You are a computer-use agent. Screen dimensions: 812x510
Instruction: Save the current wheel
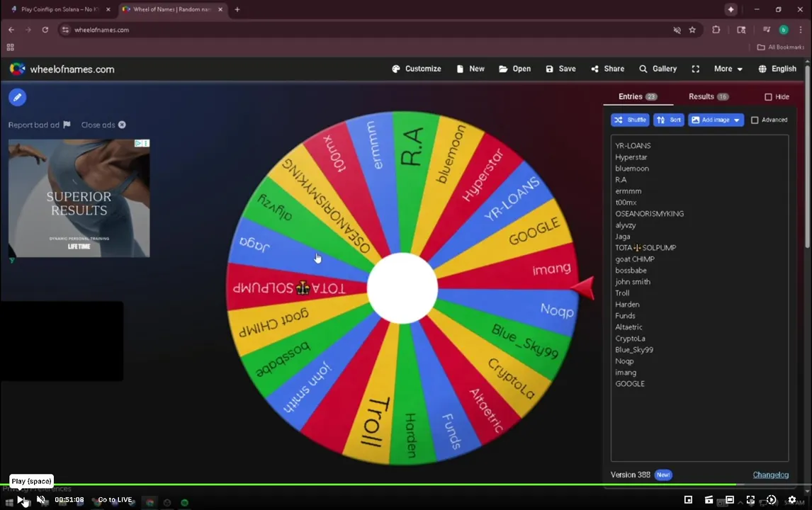pyautogui.click(x=560, y=69)
